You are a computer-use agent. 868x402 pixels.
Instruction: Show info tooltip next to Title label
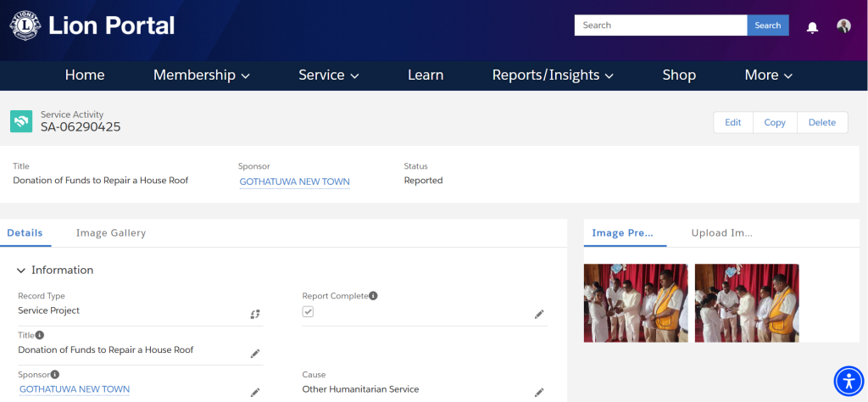40,335
